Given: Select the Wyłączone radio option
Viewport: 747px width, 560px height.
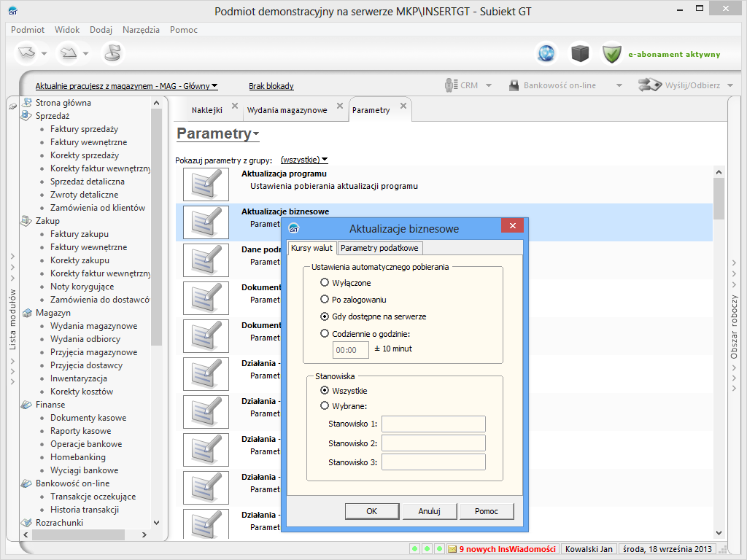Looking at the screenshot, I should click(x=325, y=282).
